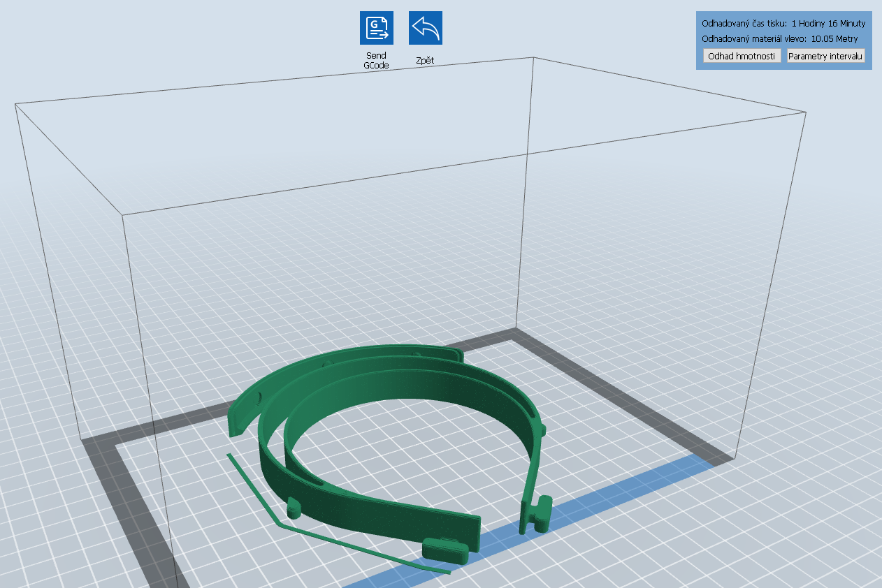The height and width of the screenshot is (588, 882).
Task: Click the Zpět back arrow icon
Action: click(x=425, y=28)
